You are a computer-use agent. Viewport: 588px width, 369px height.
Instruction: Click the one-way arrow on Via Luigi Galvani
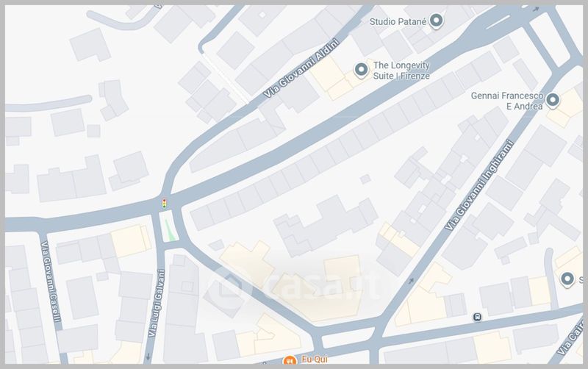tap(148, 356)
